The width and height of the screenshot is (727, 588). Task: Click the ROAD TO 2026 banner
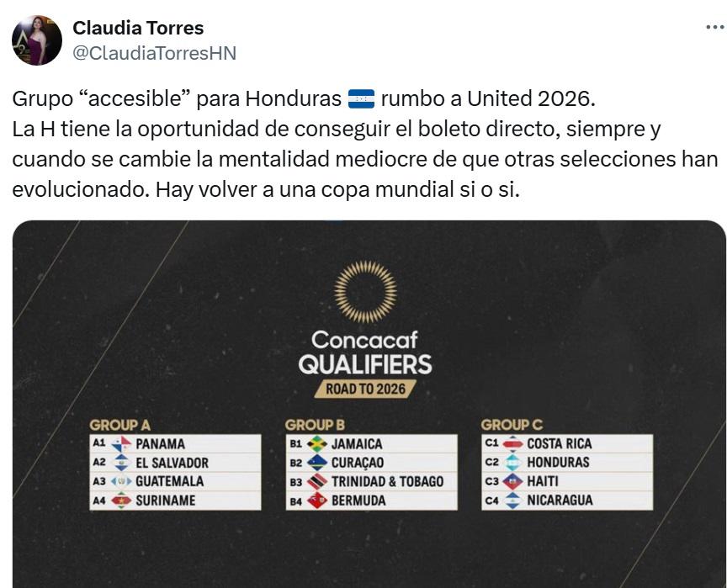coord(363,389)
